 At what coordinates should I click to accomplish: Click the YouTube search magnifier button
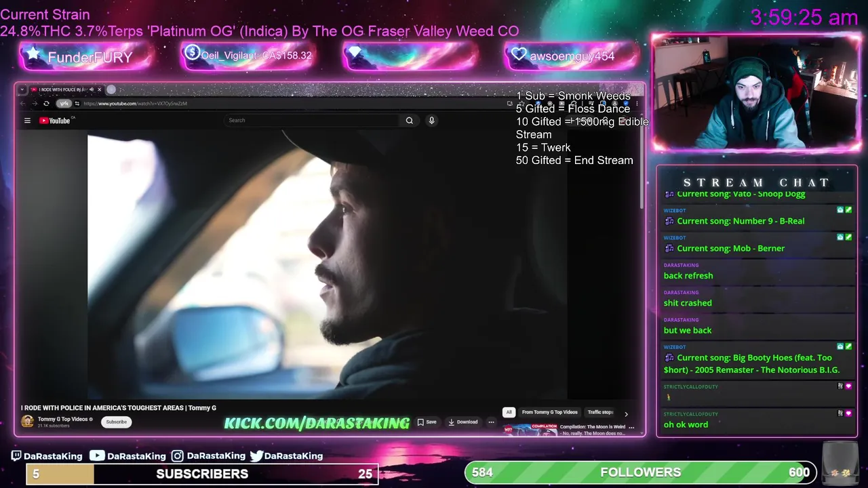(410, 121)
